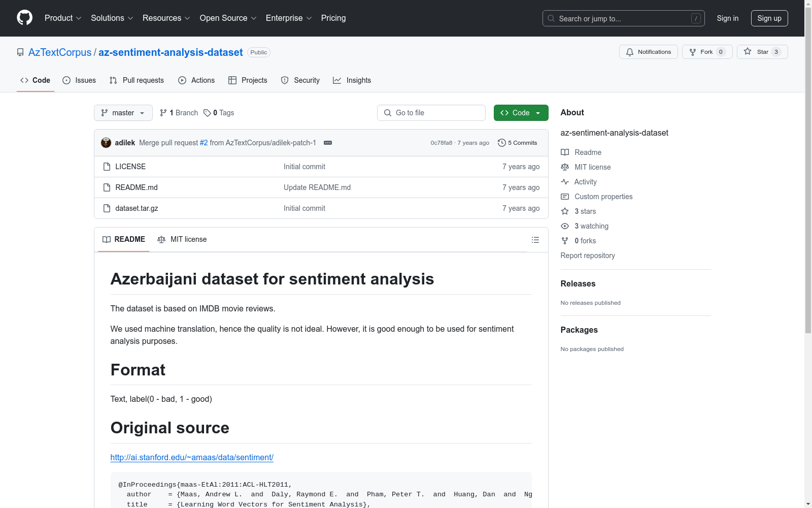This screenshot has width=812, height=508.
Task: Click the slash shortcut icon in search
Action: [696, 18]
